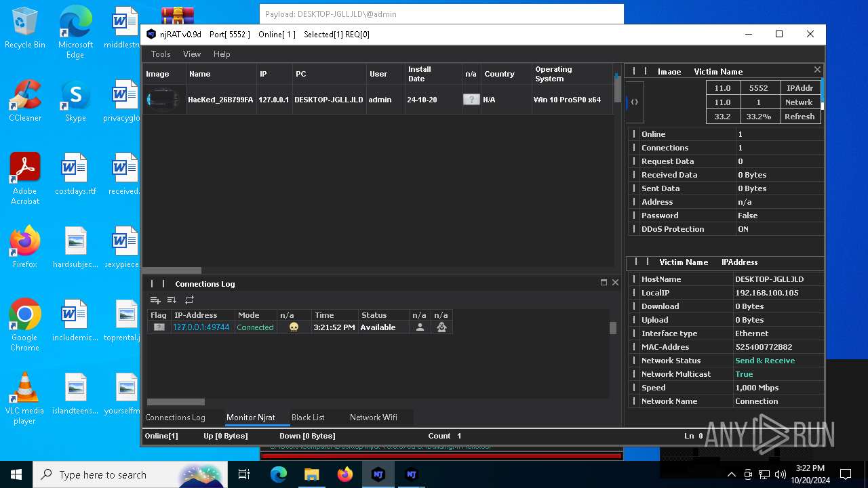The width and height of the screenshot is (868, 488).
Task: Close the Image / Victim Name side panel
Action: point(817,70)
